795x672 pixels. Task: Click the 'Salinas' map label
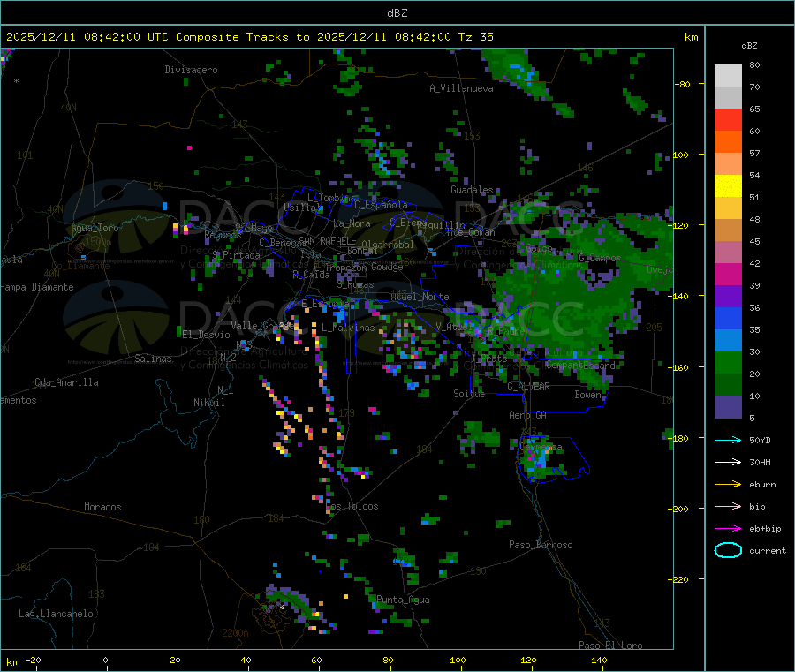coord(153,359)
